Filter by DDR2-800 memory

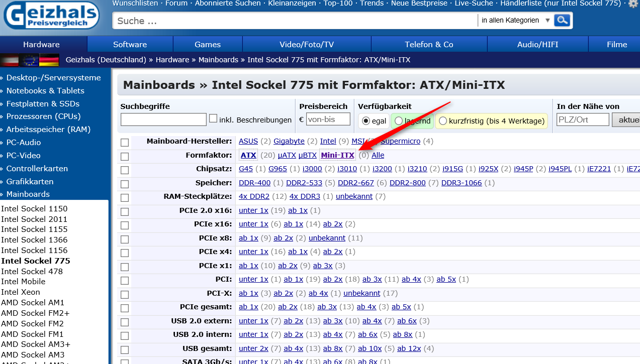(x=406, y=183)
